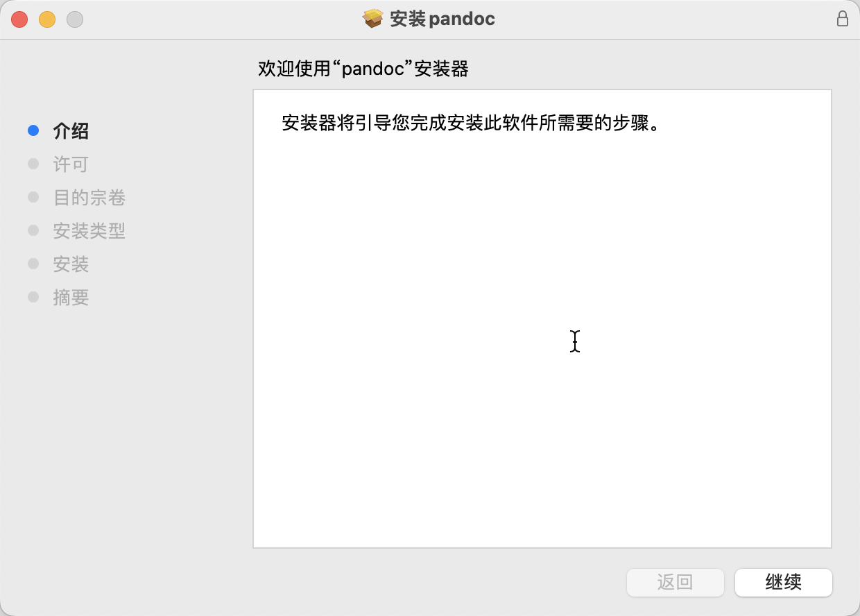Click the gray dot beside 许可
The width and height of the screenshot is (860, 616).
(33, 164)
